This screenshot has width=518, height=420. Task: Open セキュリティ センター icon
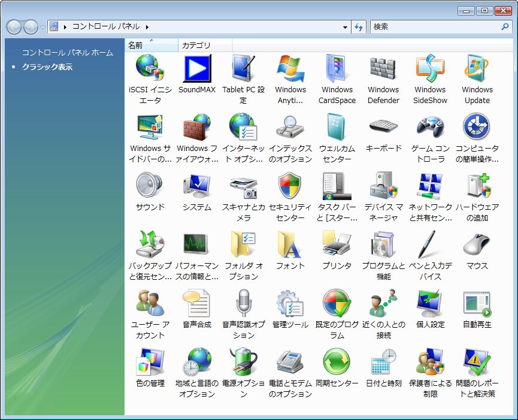pos(290,185)
